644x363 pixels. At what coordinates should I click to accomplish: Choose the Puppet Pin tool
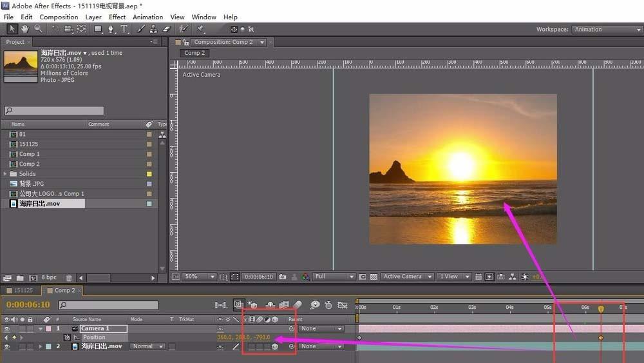pyautogui.click(x=200, y=29)
